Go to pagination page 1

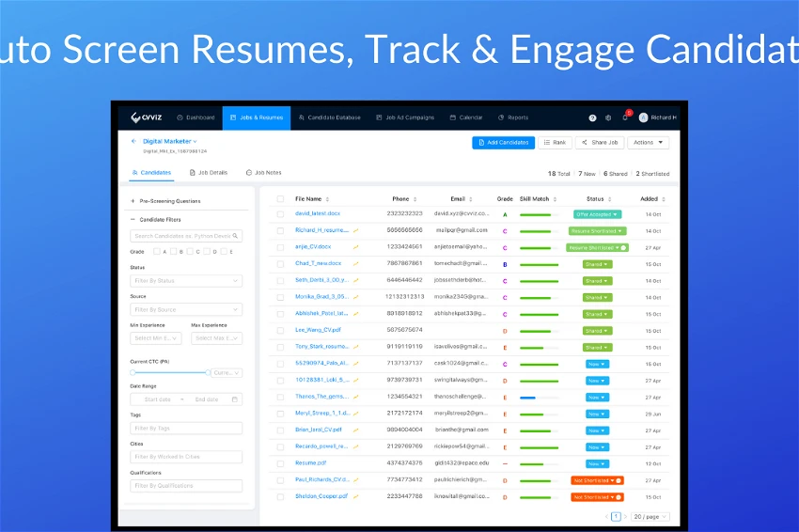[616, 517]
